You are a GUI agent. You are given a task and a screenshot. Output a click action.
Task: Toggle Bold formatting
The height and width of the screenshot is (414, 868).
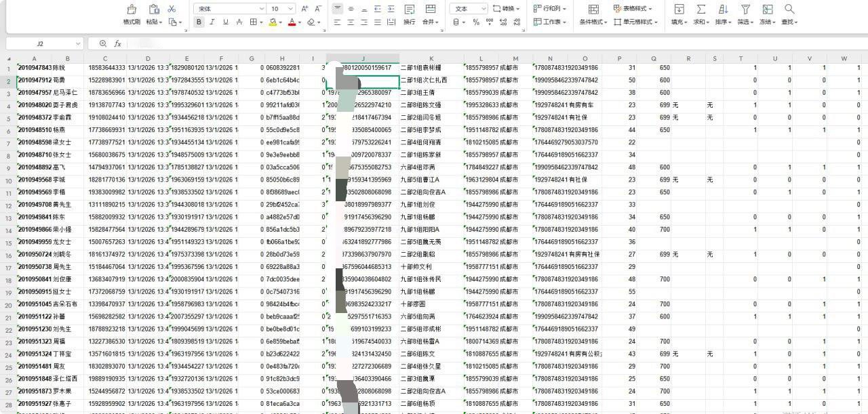[x=199, y=22]
